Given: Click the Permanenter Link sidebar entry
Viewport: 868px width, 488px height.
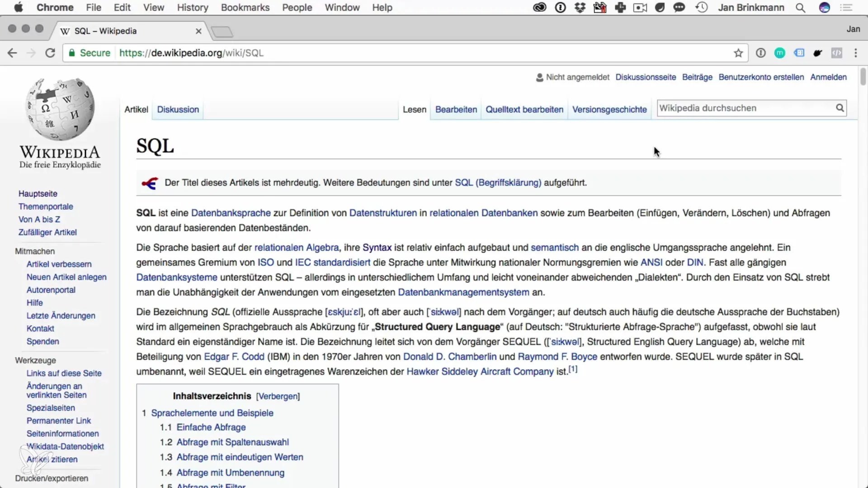Looking at the screenshot, I should click(x=59, y=421).
